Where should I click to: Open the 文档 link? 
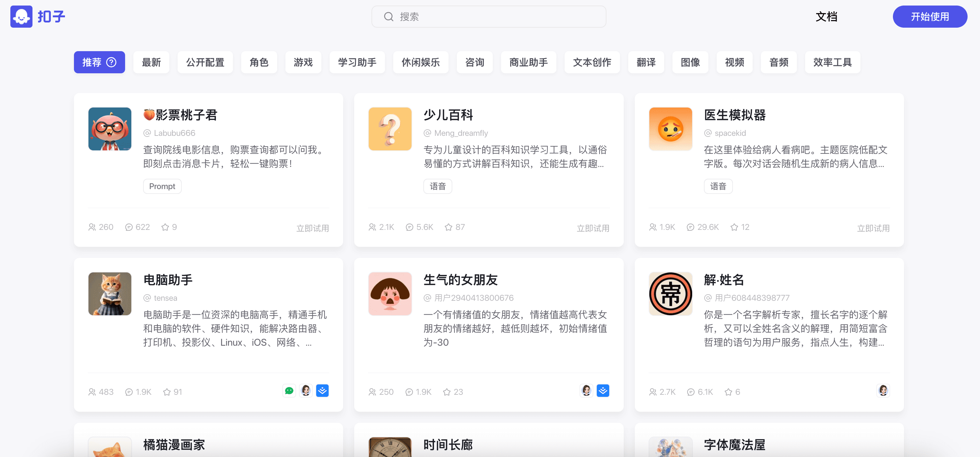(x=826, y=17)
